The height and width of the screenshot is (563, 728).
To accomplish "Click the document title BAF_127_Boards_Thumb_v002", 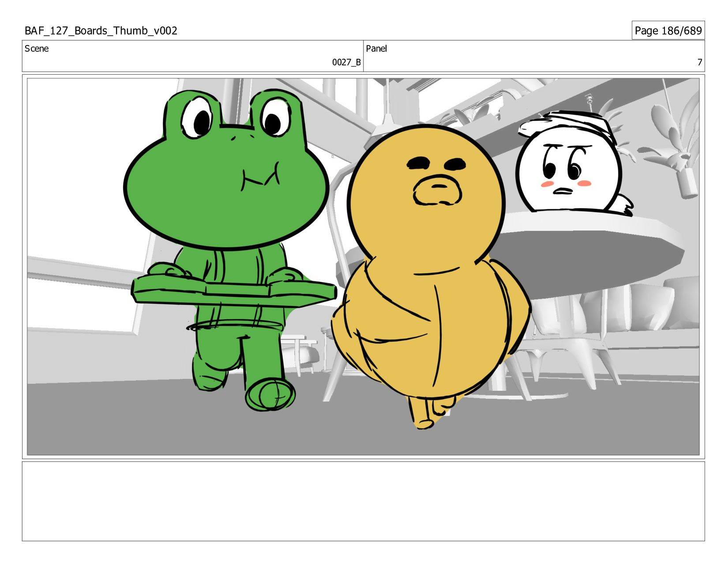I will (x=101, y=30).
